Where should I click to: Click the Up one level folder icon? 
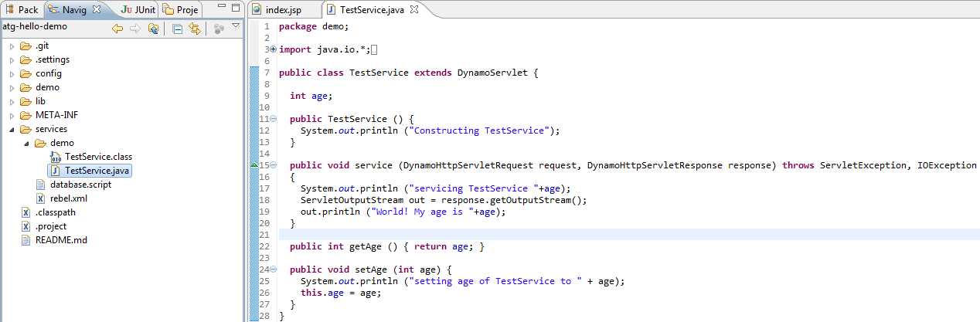pos(154,29)
